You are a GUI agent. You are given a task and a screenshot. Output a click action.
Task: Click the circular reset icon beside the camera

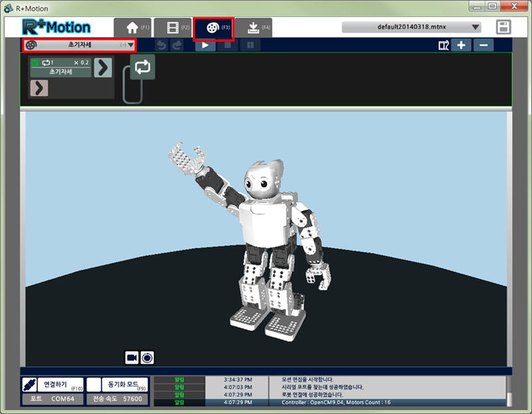[x=147, y=357]
